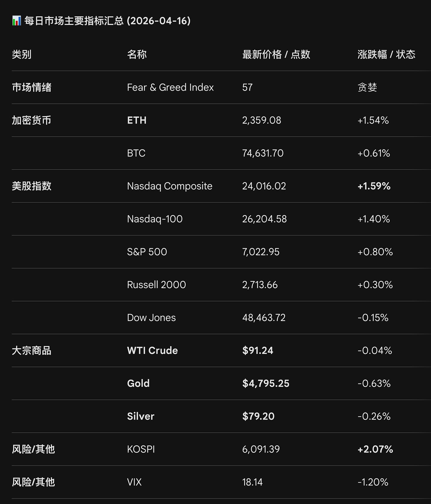Click the BTC row label
This screenshot has height=504, width=431.
coord(136,153)
